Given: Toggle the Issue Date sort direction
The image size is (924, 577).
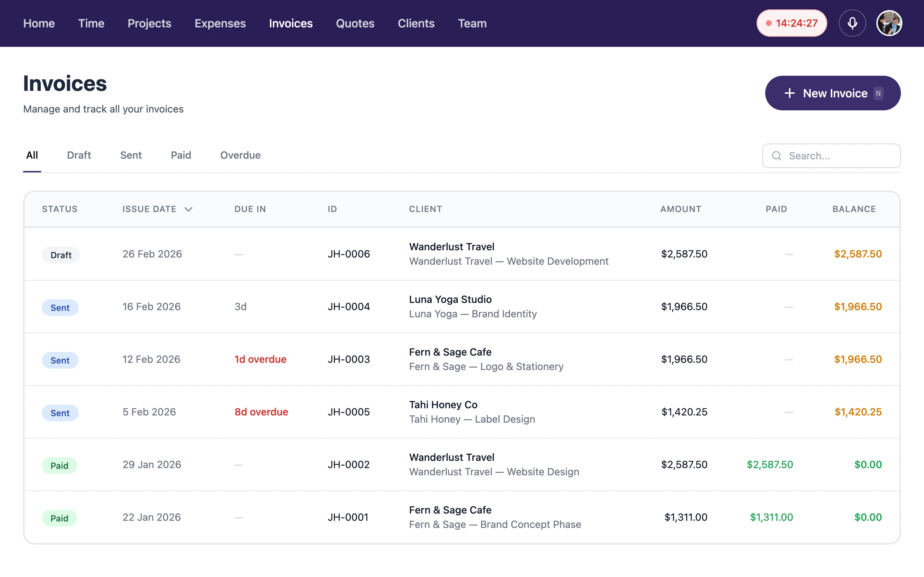Looking at the screenshot, I should click(189, 209).
